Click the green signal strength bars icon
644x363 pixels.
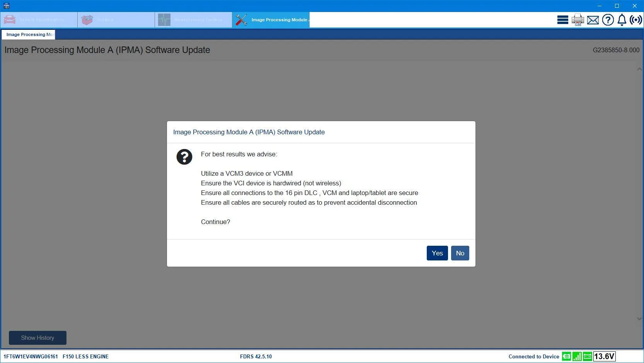[x=577, y=356]
